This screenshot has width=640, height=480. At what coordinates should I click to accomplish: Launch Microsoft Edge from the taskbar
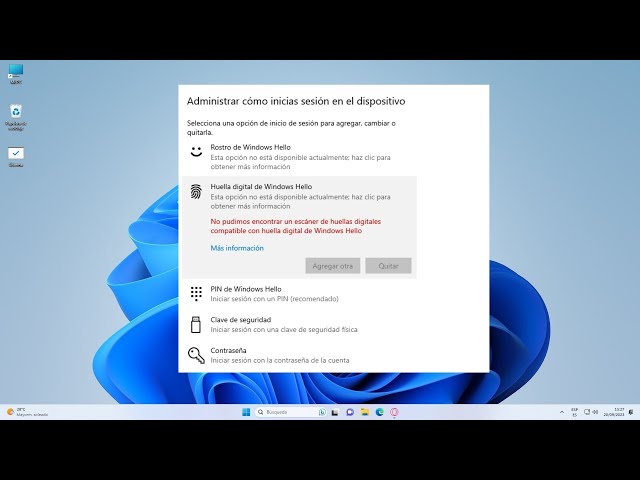[380, 412]
